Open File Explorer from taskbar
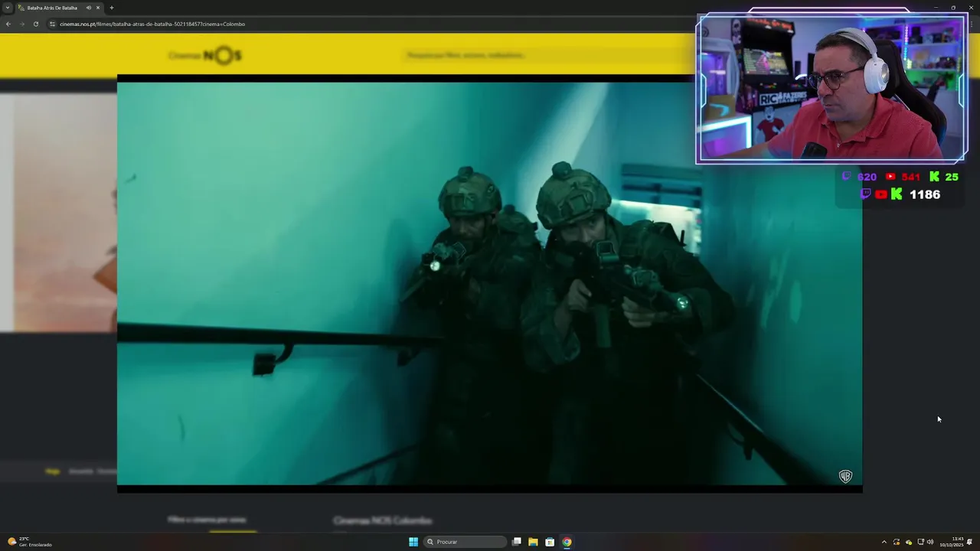Viewport: 980px width, 551px height. point(533,542)
